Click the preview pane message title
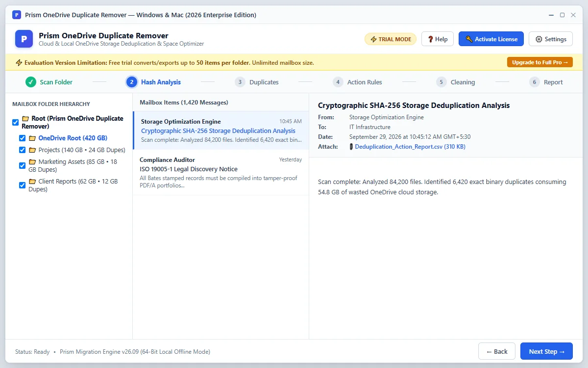 point(414,105)
